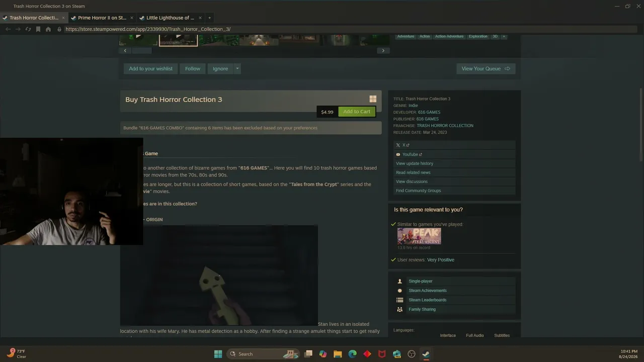Open publisher 616 GAMES link
The image size is (644, 362).
pos(428,119)
